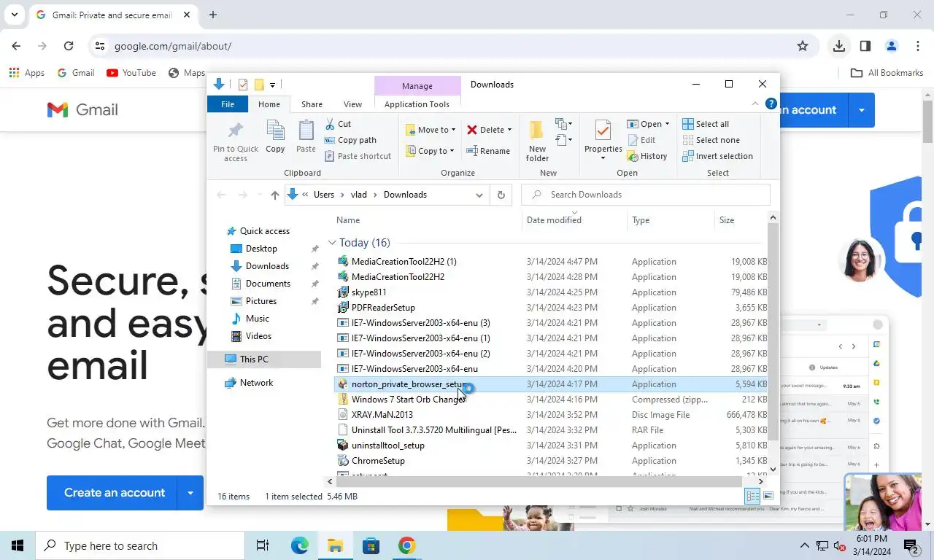Screen dimensions: 934x560
Task: Open Move to dropdown
Action: (431, 130)
